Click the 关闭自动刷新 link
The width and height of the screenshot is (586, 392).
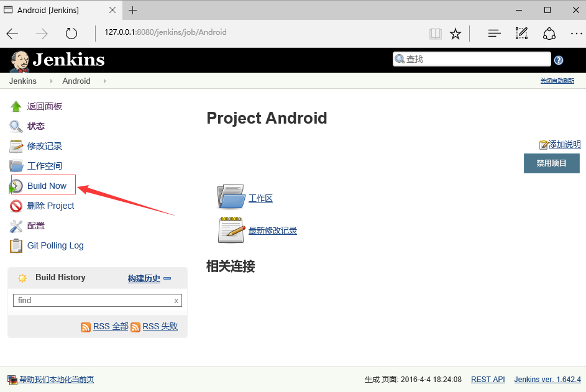click(557, 81)
